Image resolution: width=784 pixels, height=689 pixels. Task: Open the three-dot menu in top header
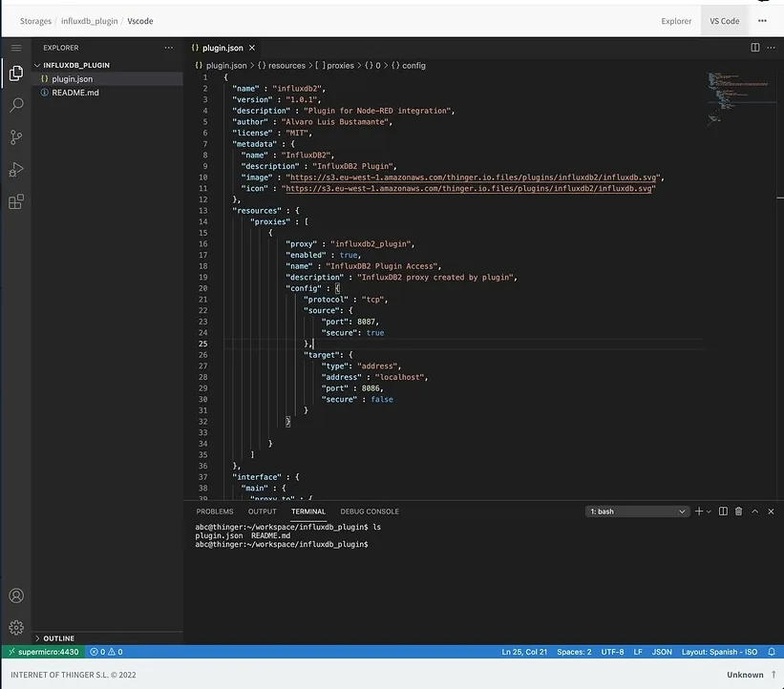(762, 21)
